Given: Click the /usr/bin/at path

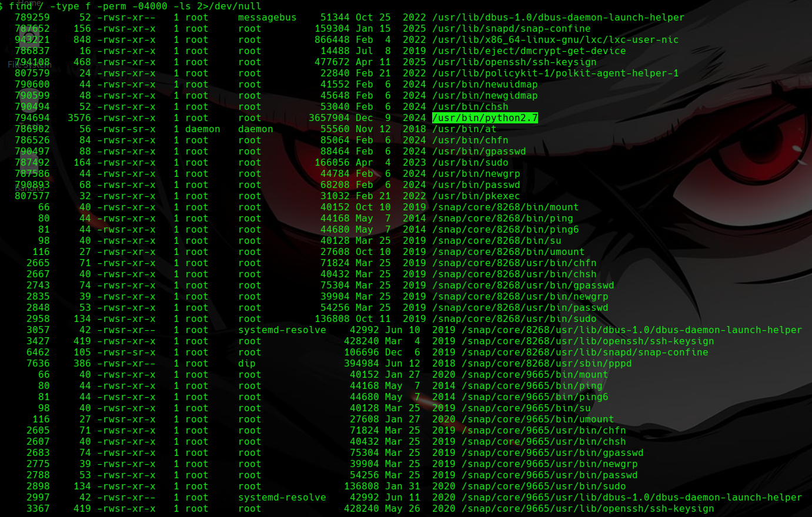Looking at the screenshot, I should click(465, 129).
